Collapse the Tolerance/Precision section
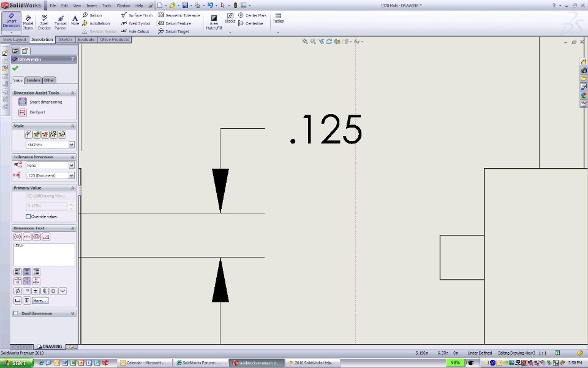 pos(73,157)
